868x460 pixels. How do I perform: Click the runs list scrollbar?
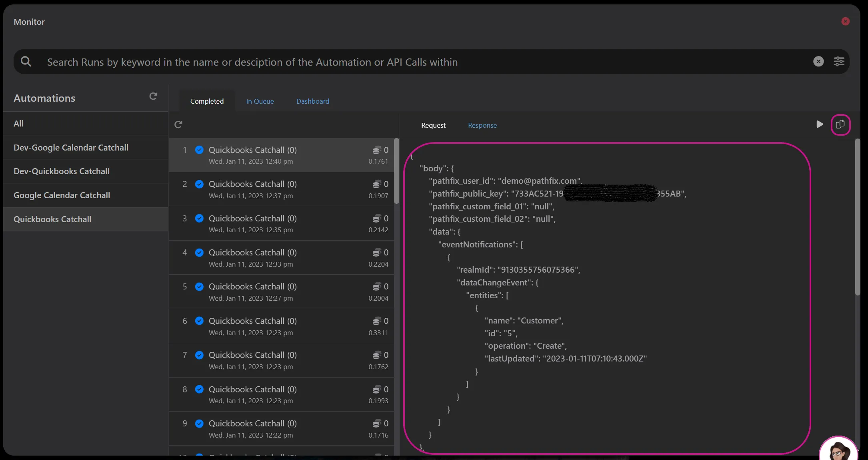click(396, 171)
